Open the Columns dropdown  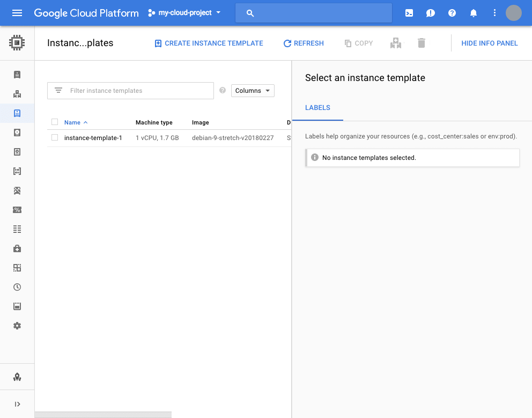pos(253,91)
